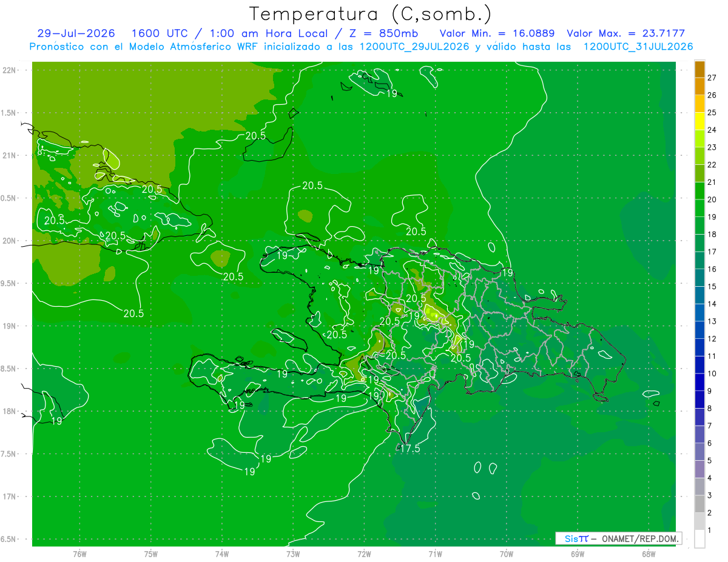Click the '27' colorbar scale value

pyautogui.click(x=712, y=78)
